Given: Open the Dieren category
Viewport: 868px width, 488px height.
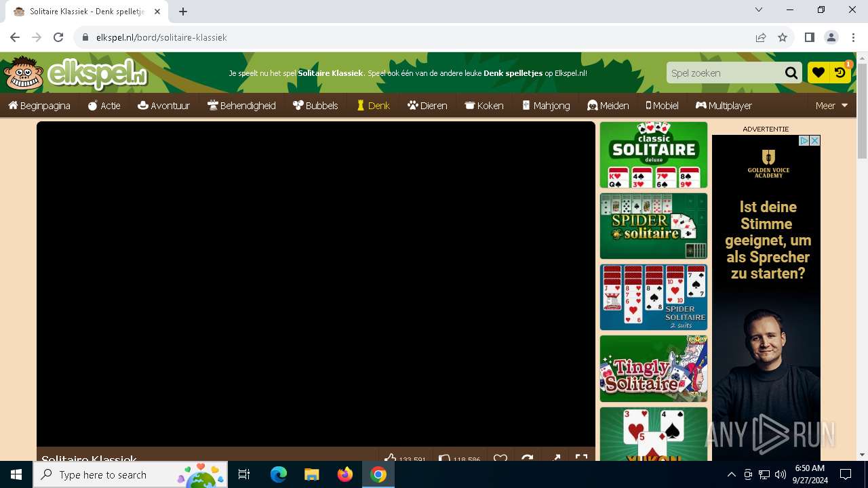Looking at the screenshot, I should (x=427, y=106).
